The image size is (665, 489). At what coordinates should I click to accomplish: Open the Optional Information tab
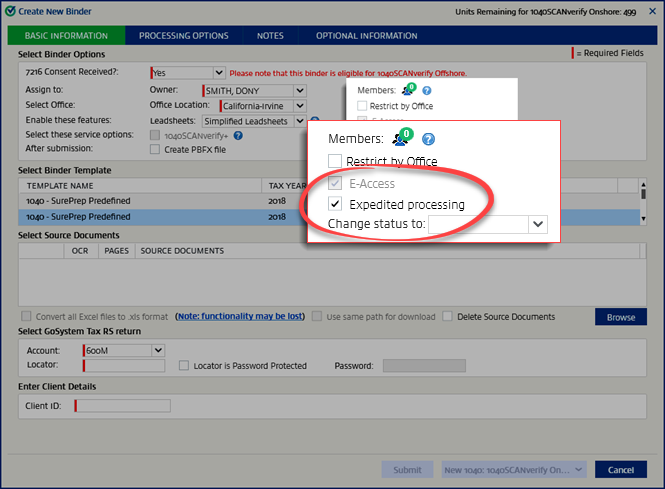(366, 36)
